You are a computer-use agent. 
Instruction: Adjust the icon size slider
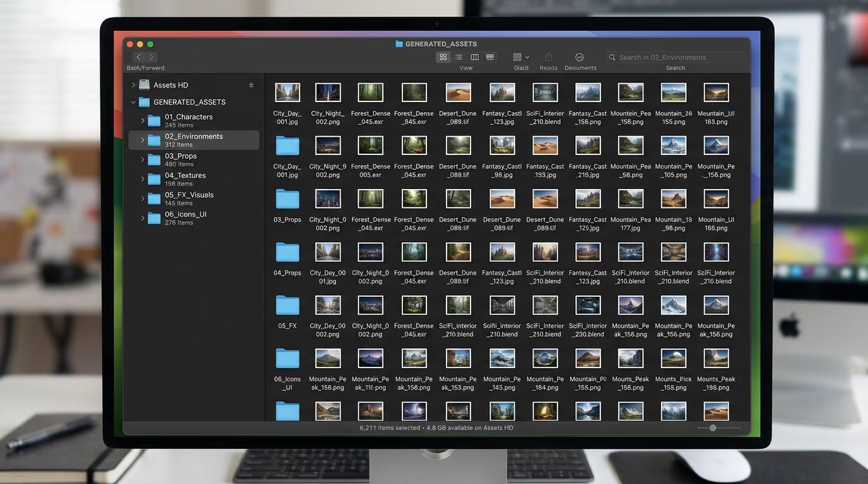pyautogui.click(x=712, y=428)
